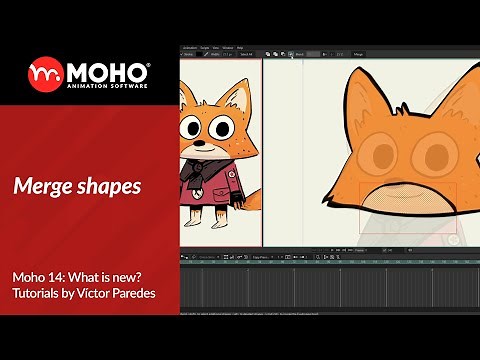Open the Help menu
The height and width of the screenshot is (360, 480).
pyautogui.click(x=240, y=48)
